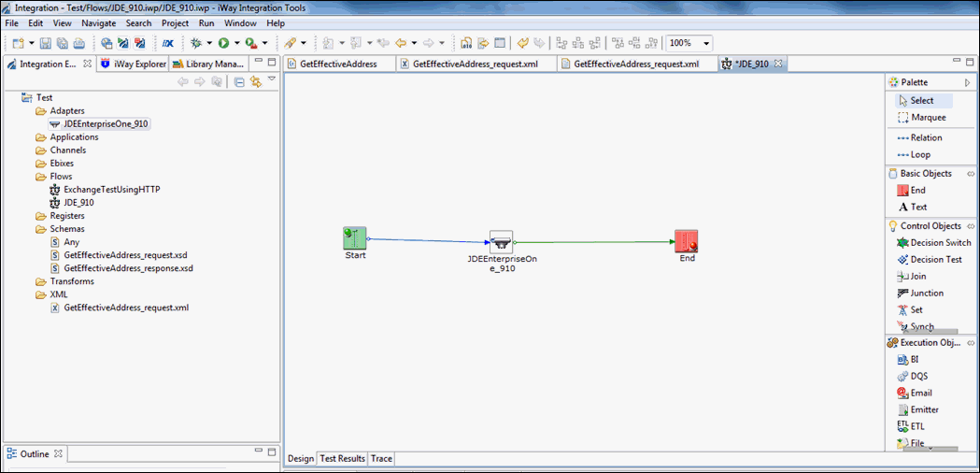Choose the Marquee tool in Palette
This screenshot has width=980, height=473.
921,117
